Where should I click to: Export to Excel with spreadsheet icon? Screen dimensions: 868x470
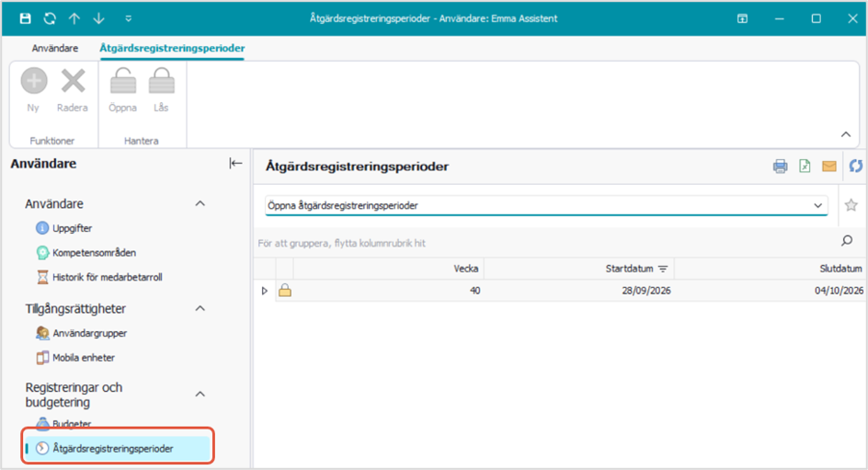click(x=805, y=166)
